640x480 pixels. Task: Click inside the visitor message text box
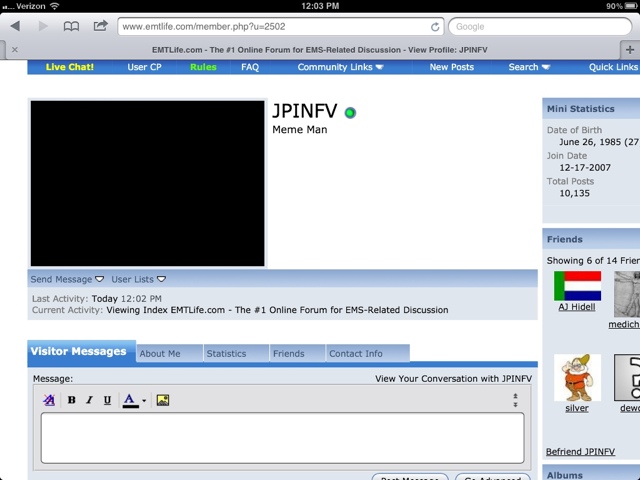tap(282, 437)
